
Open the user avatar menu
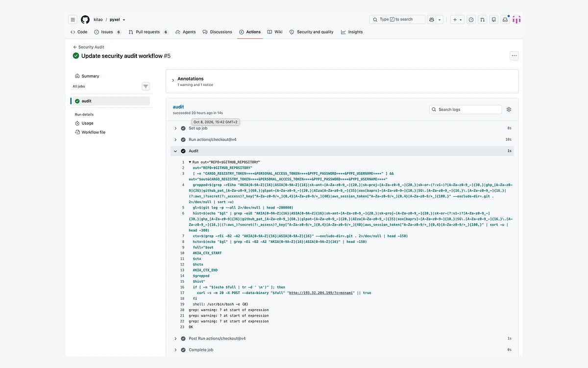pyautogui.click(x=516, y=20)
